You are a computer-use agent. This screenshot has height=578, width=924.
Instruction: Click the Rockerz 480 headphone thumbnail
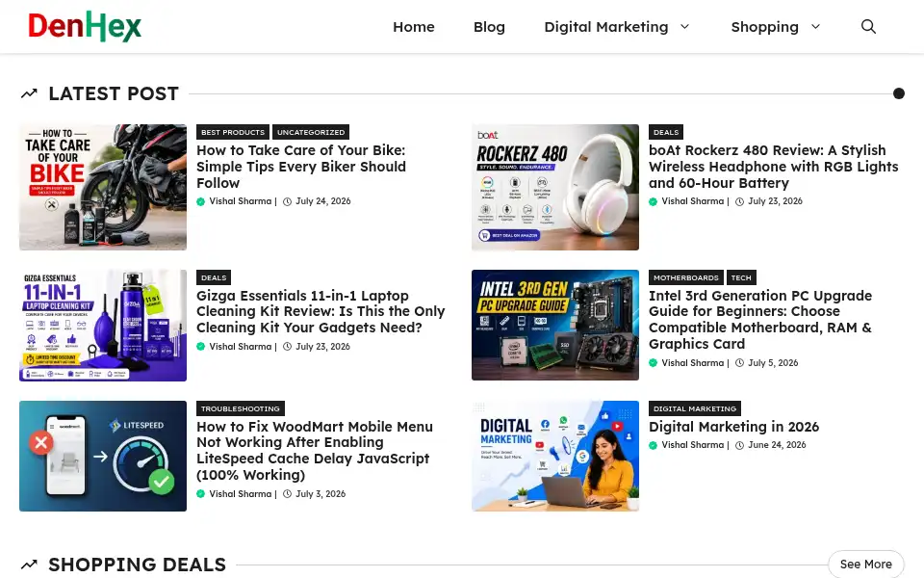tap(555, 187)
